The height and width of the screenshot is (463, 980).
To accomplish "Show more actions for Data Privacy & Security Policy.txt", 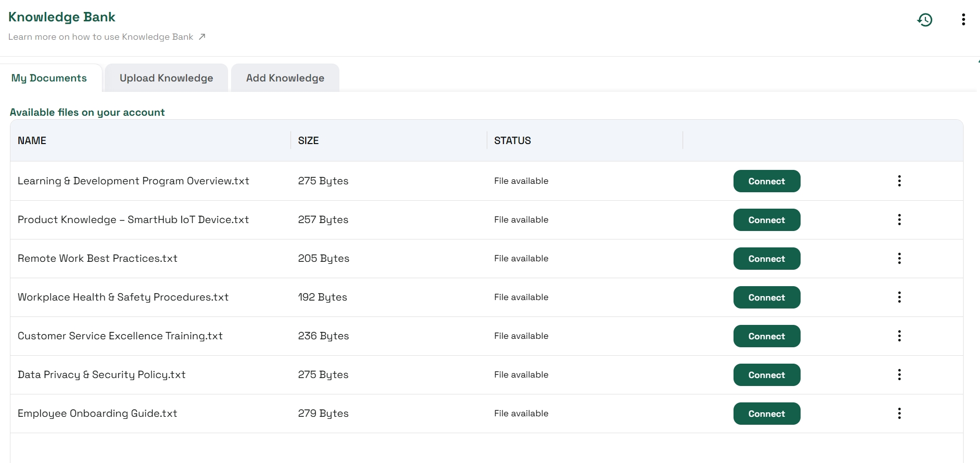I will [x=899, y=375].
